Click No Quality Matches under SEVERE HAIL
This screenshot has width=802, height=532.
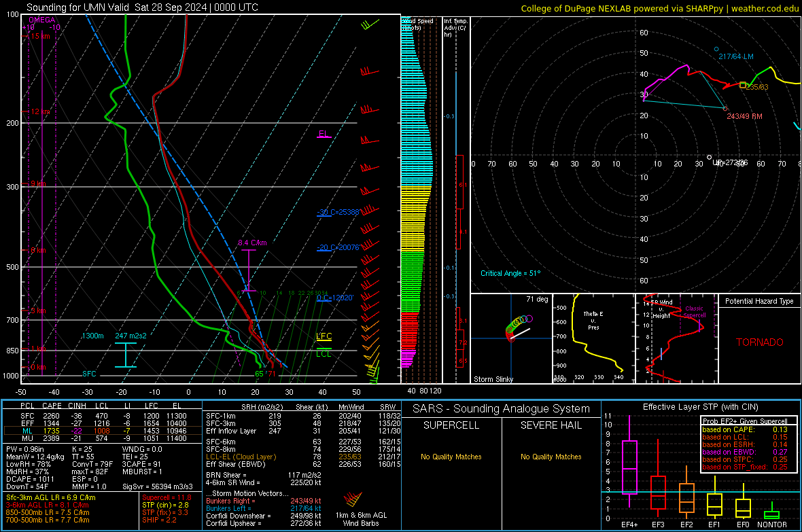(551, 457)
